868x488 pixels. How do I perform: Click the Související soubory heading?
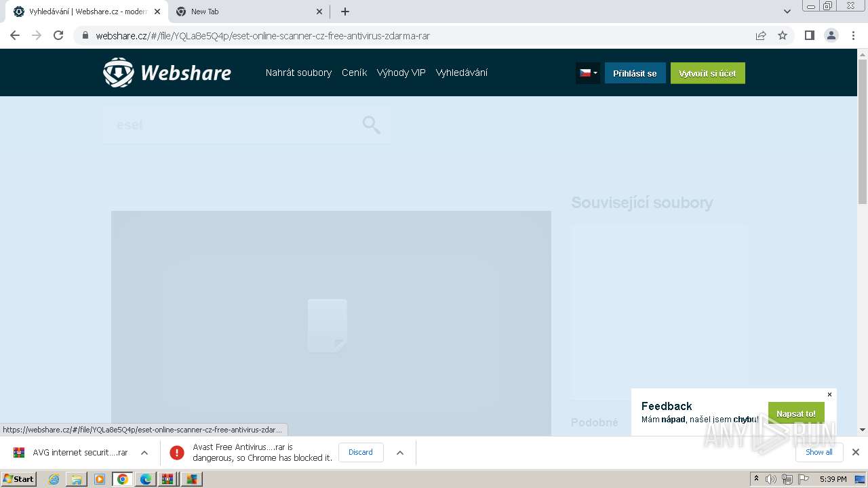(x=642, y=203)
